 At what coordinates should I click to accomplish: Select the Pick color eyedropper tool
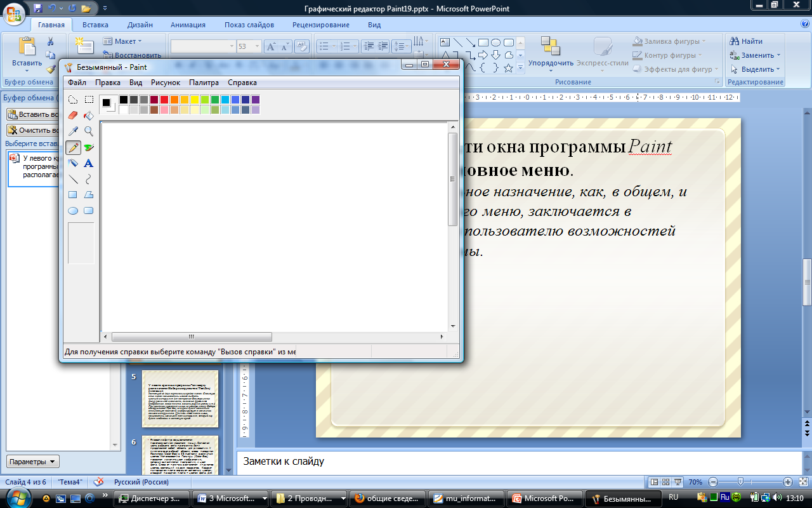click(73, 131)
